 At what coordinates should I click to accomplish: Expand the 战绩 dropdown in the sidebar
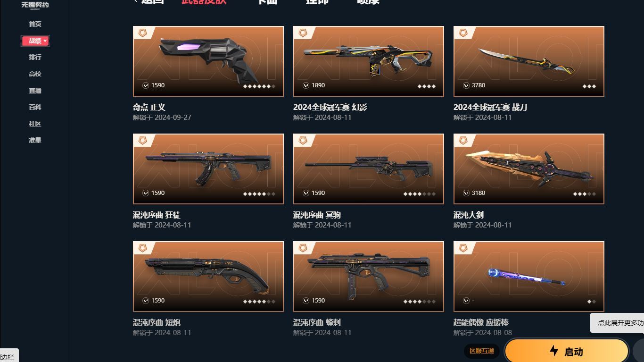35,41
